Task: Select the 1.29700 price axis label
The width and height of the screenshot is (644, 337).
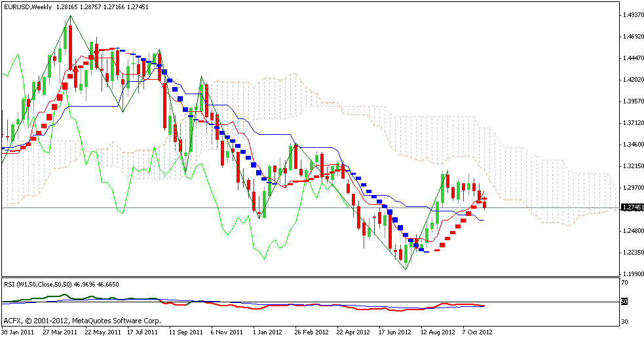Action: pyautogui.click(x=633, y=188)
